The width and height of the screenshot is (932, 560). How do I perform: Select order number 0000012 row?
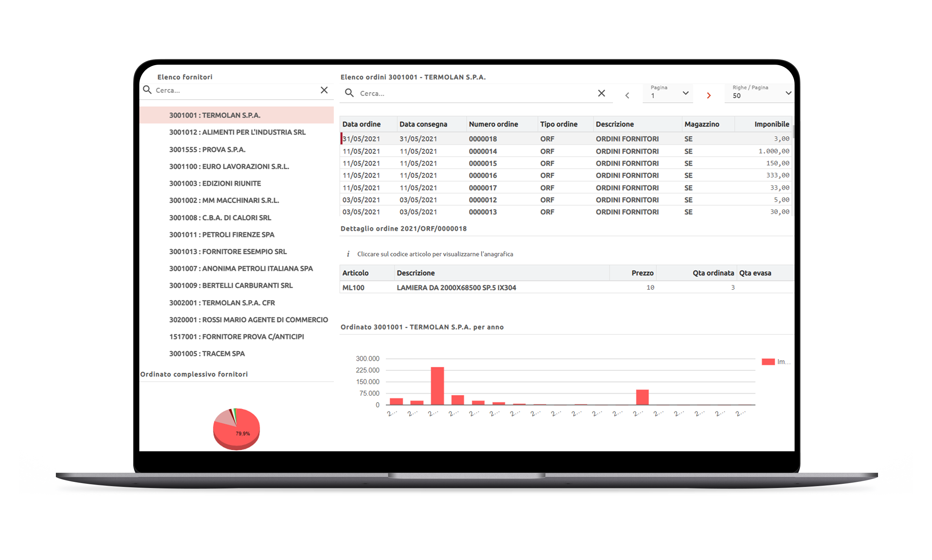tap(566, 200)
